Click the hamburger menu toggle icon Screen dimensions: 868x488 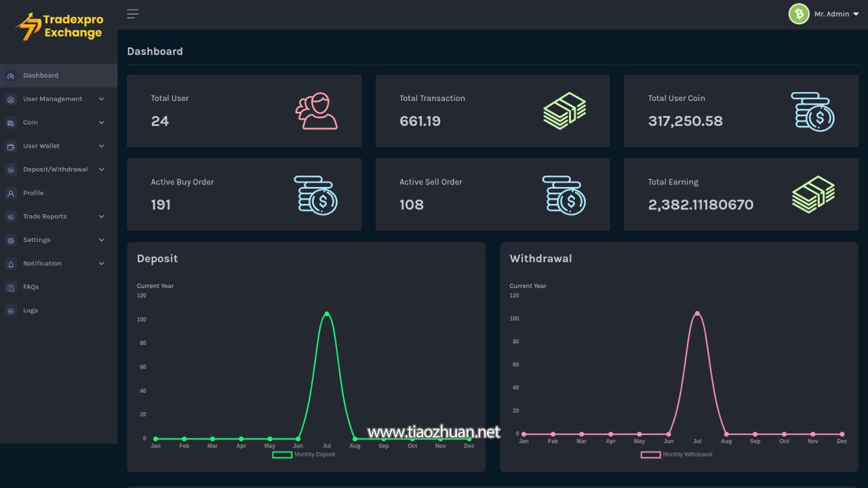[132, 14]
